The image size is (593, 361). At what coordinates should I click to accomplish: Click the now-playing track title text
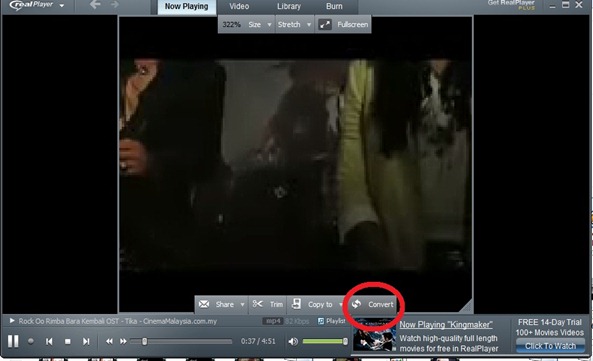(x=118, y=321)
